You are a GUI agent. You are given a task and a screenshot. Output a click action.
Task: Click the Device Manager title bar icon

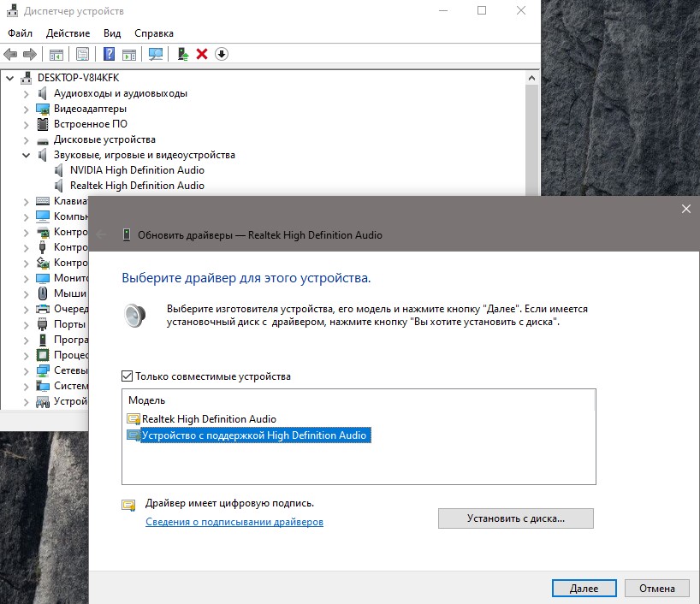(x=12, y=11)
